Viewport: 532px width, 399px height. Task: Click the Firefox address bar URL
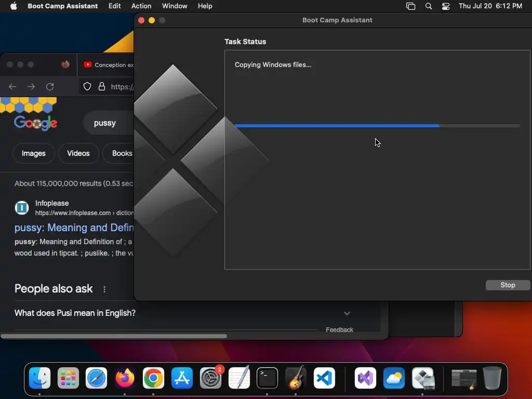(x=122, y=87)
